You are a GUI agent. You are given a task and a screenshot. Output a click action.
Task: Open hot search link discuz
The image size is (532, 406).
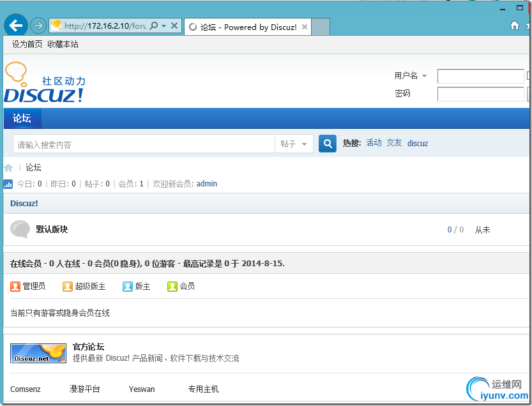[x=418, y=143]
